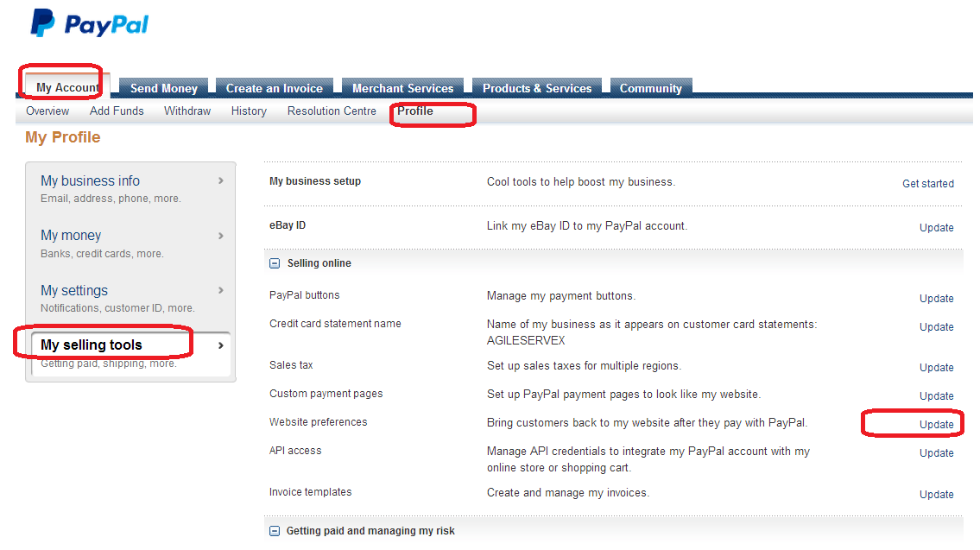The image size is (980, 550).
Task: Open the My money section
Action: coord(71,235)
